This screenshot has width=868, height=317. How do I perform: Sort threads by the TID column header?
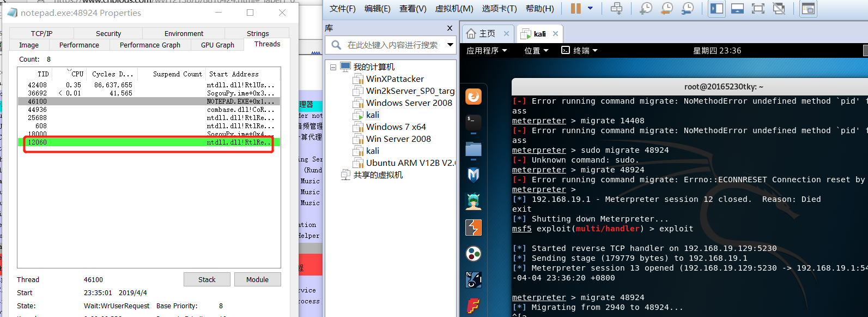click(43, 74)
